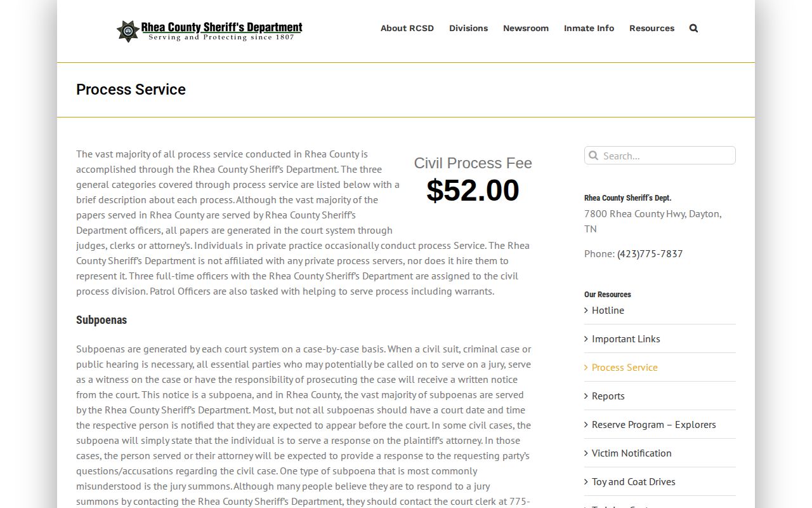Focus the sidebar Search field
812x508 pixels.
pos(660,156)
